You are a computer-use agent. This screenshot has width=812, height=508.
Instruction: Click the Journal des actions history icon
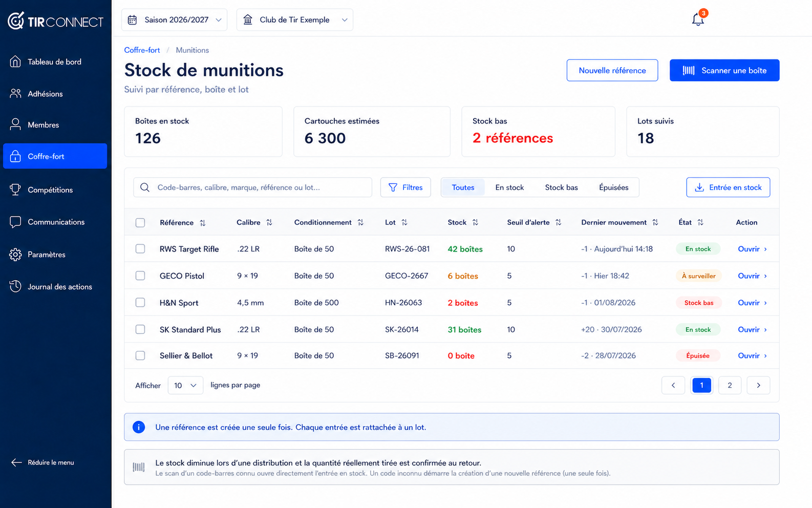pyautogui.click(x=15, y=286)
